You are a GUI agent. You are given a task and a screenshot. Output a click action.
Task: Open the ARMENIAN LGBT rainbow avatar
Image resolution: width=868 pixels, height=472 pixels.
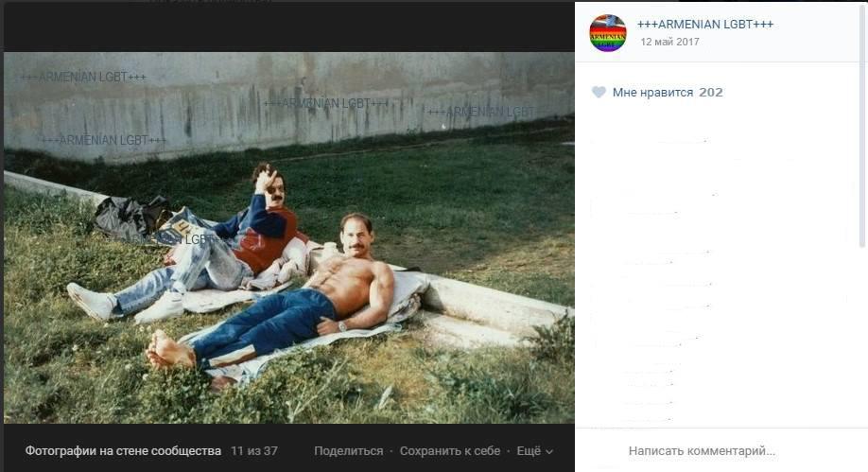coord(608,33)
